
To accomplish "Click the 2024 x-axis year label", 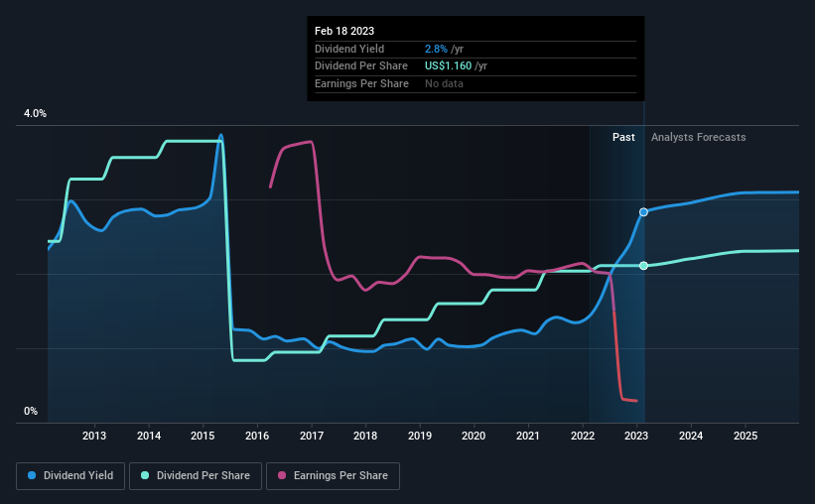I will [x=691, y=436].
